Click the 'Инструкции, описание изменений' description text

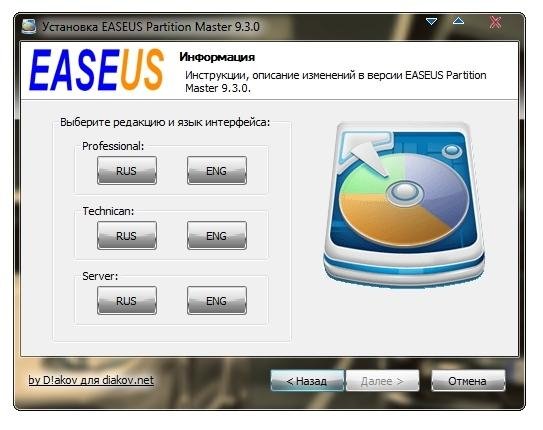tap(336, 81)
